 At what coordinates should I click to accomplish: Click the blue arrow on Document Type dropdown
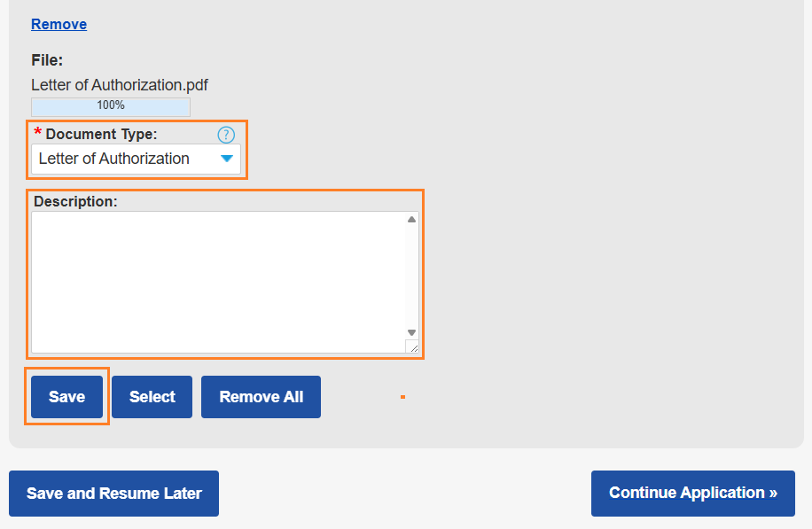227,159
